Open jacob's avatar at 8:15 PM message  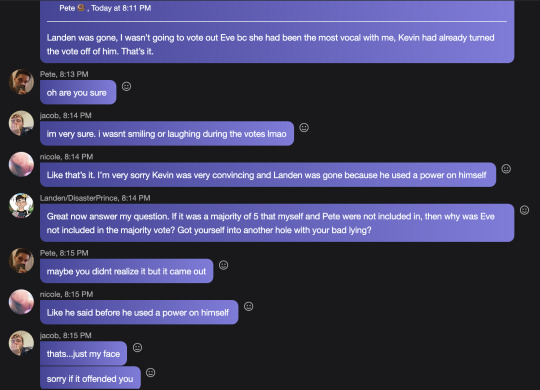click(21, 343)
